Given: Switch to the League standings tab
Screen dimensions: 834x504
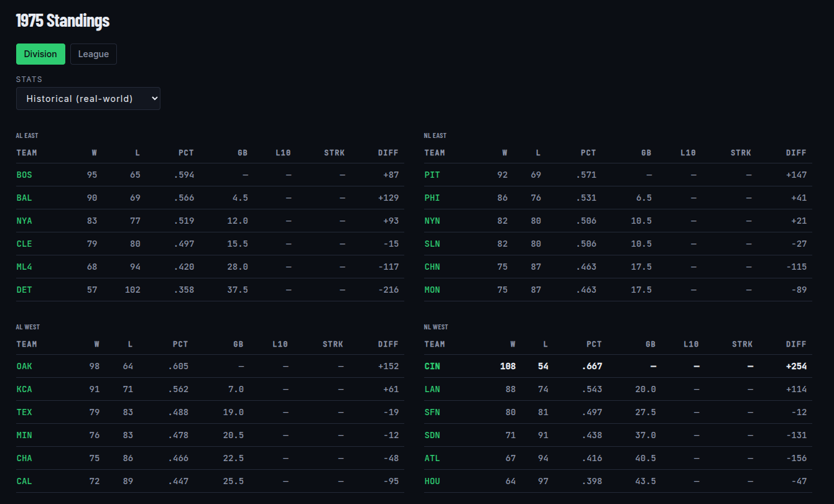Looking at the screenshot, I should click(x=93, y=54).
